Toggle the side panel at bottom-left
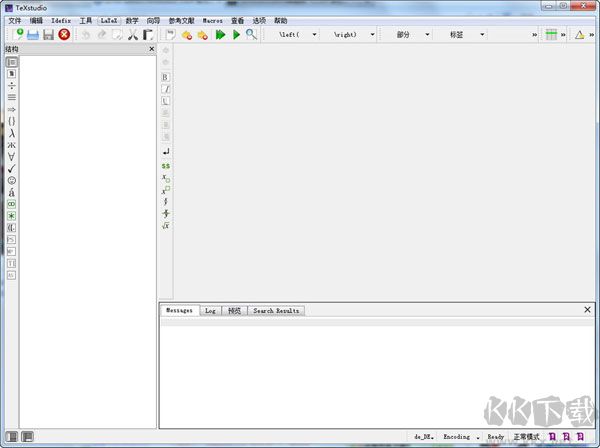 tap(12, 437)
